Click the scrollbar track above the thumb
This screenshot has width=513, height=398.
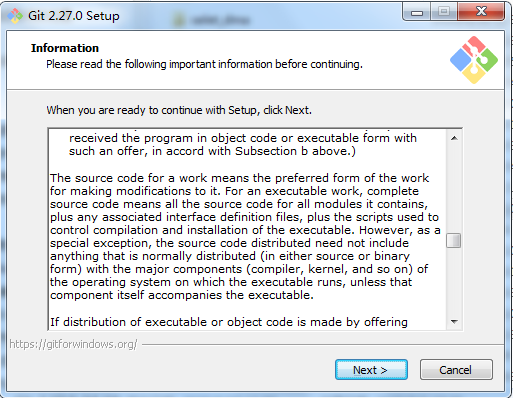click(x=454, y=189)
